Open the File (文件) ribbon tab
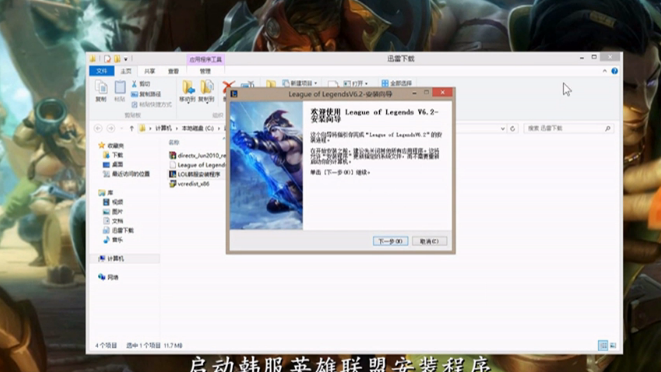This screenshot has width=661, height=372. tap(102, 71)
